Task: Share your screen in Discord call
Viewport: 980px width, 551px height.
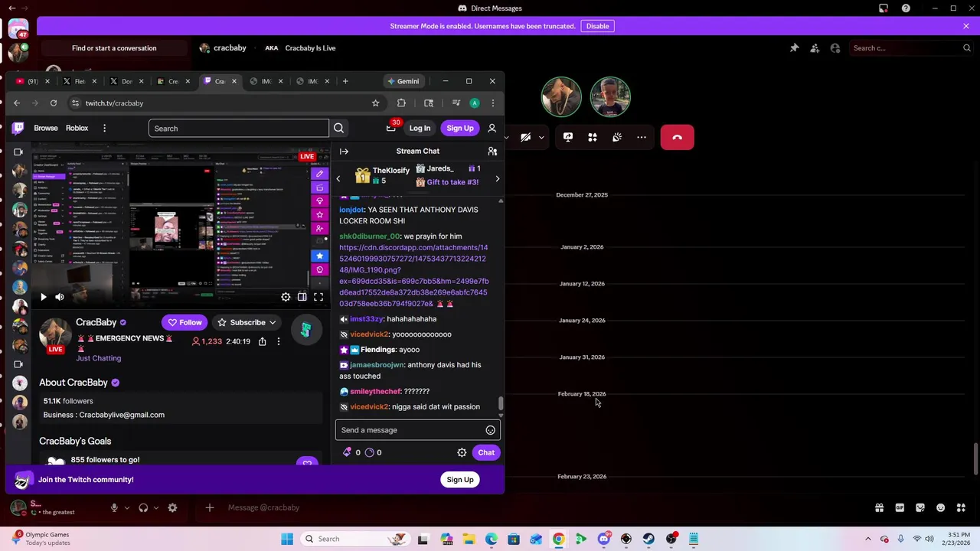Action: pos(568,138)
